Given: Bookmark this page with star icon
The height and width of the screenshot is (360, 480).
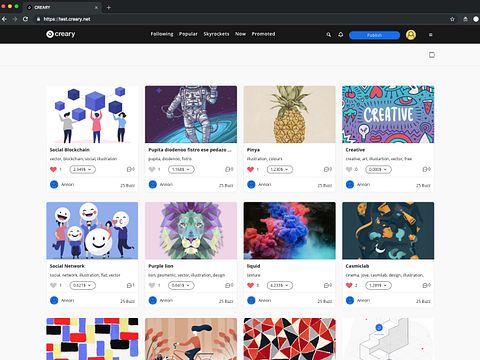Looking at the screenshot, I should point(452,19).
